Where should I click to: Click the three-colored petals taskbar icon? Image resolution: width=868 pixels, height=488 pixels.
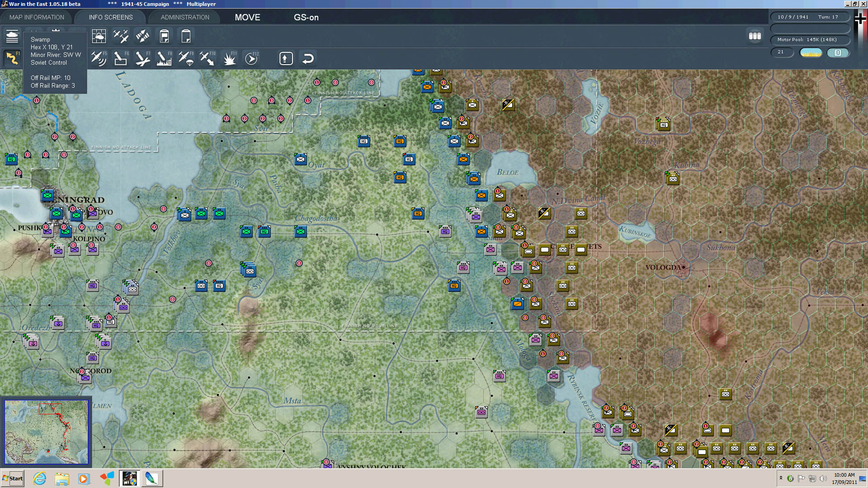click(107, 478)
